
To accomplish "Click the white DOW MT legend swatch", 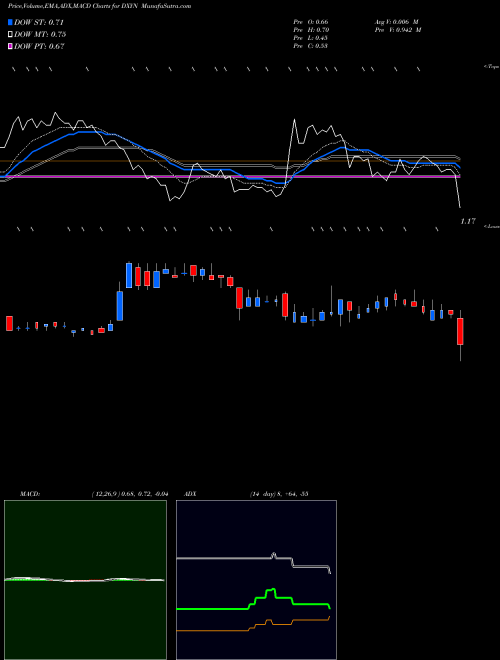I will (x=10, y=34).
